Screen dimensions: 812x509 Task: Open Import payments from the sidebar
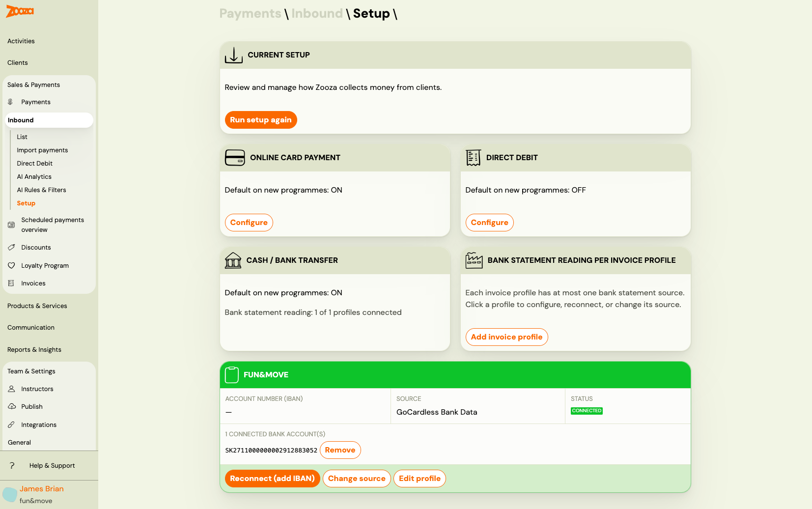42,150
